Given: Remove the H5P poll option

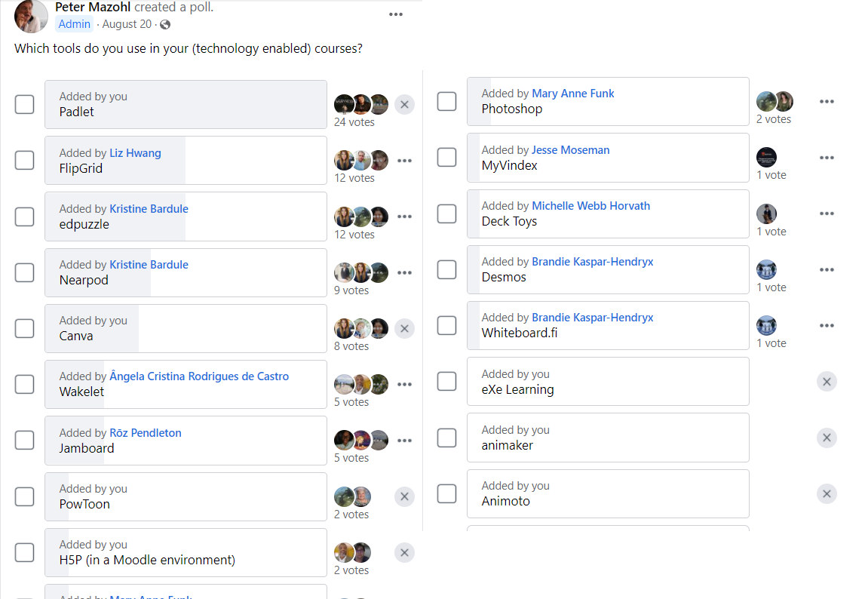Looking at the screenshot, I should tap(405, 553).
